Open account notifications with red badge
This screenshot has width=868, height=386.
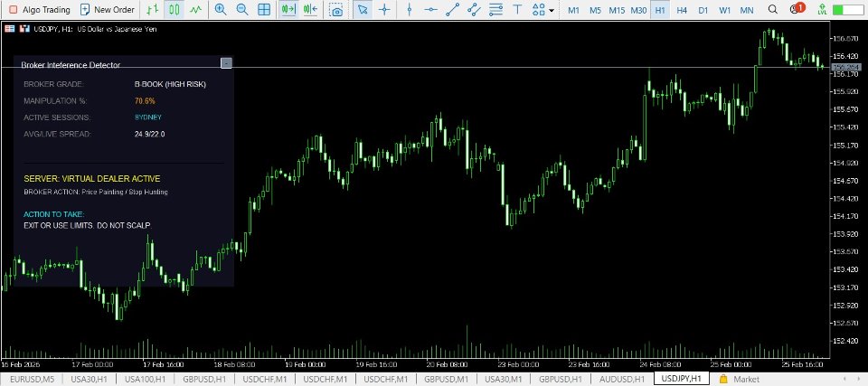click(797, 9)
